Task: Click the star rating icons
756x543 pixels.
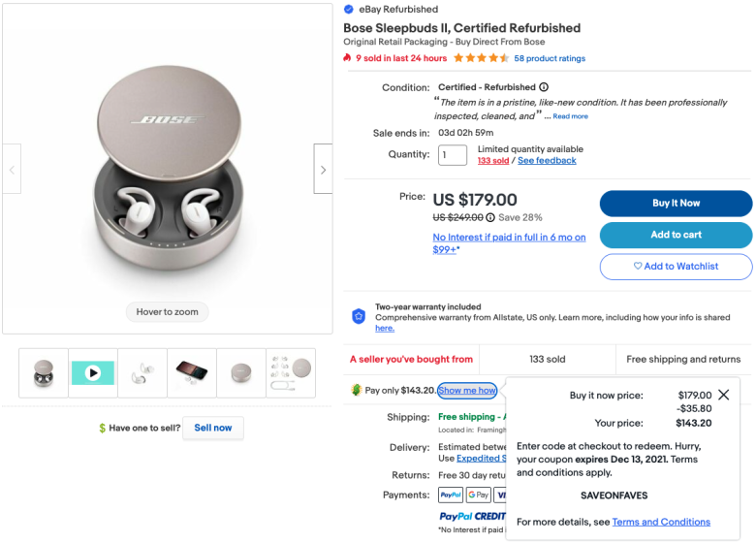Action: point(481,58)
